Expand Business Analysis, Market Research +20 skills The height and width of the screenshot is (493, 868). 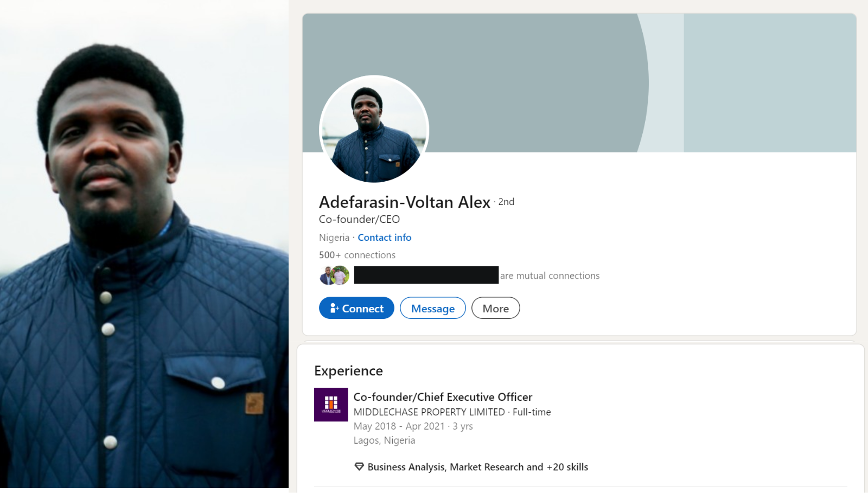(478, 467)
